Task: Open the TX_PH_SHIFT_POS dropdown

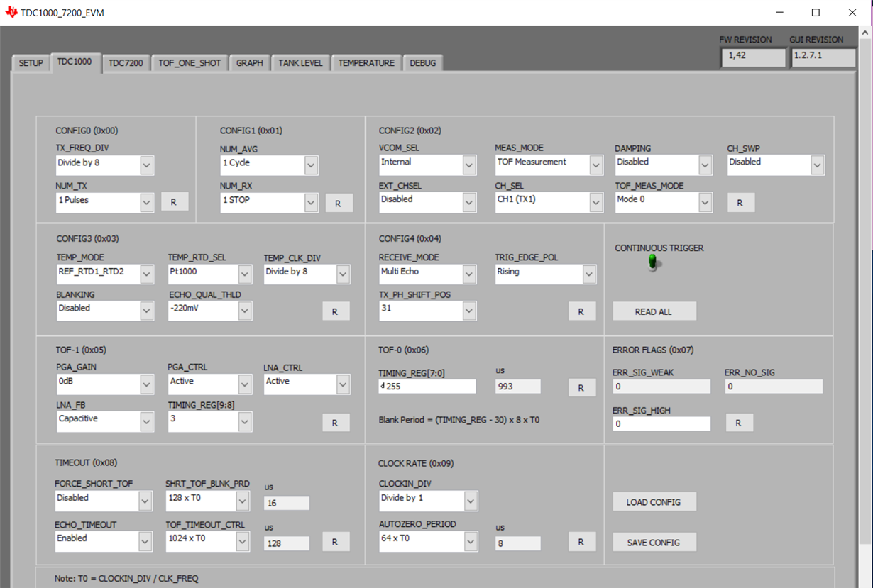Action: [x=427, y=311]
